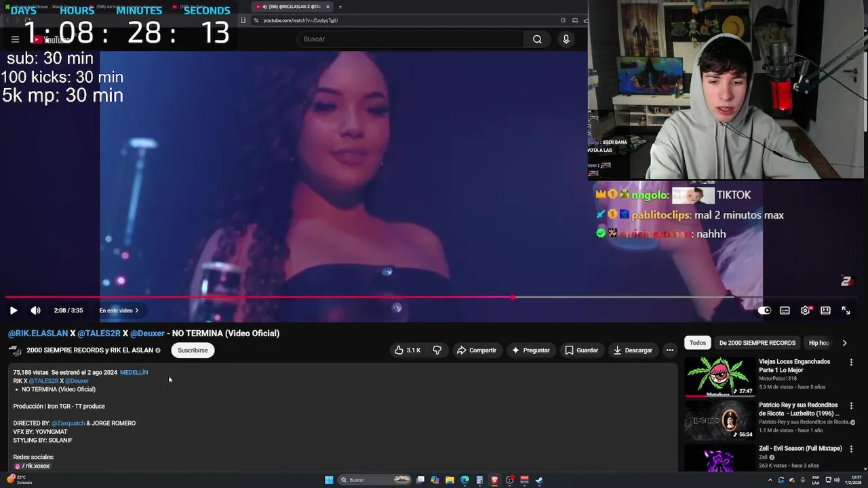Viewport: 868px width, 488px height.
Task: Dislike the video with the thumbs-down icon
Action: tap(437, 350)
